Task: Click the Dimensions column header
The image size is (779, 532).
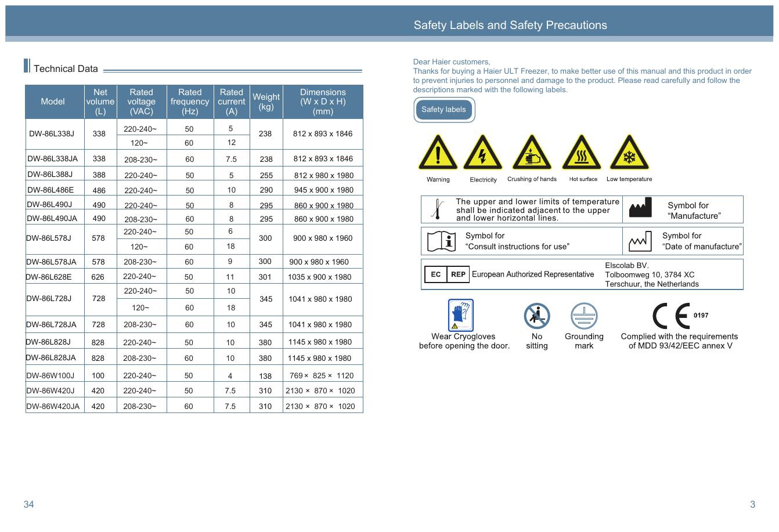Action: pyautogui.click(x=323, y=102)
